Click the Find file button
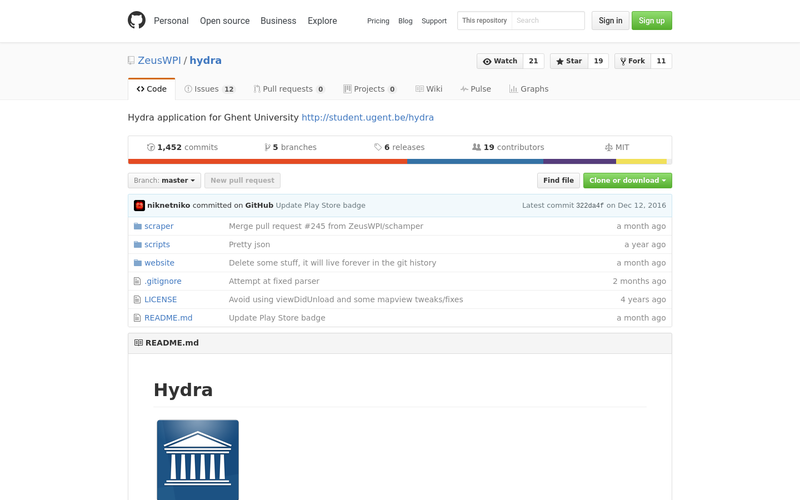Viewport: 800px width, 500px height. pos(558,181)
